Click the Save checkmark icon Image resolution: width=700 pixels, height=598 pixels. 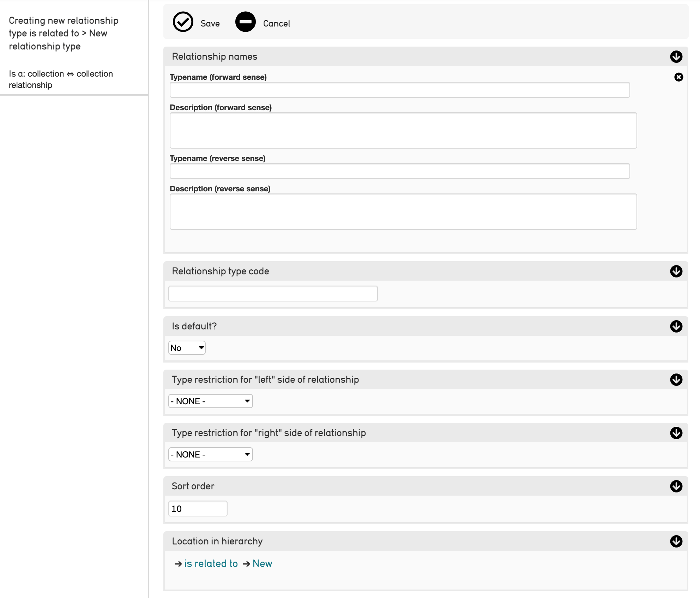coord(183,22)
